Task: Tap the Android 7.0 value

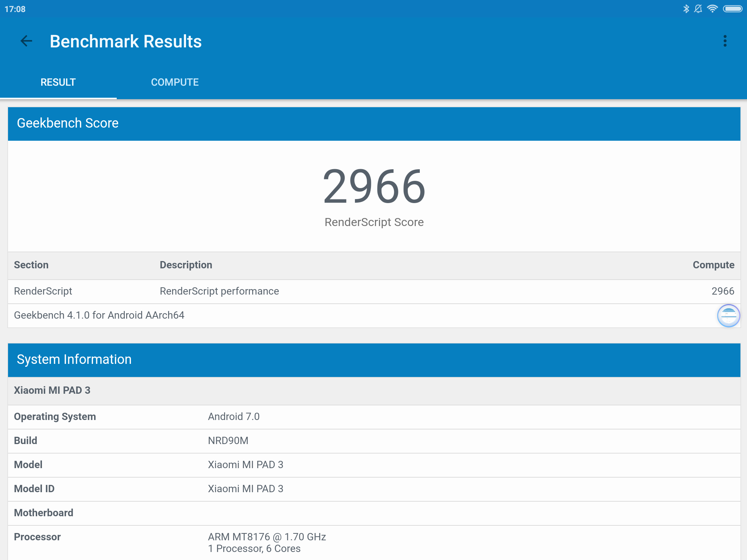Action: [233, 417]
